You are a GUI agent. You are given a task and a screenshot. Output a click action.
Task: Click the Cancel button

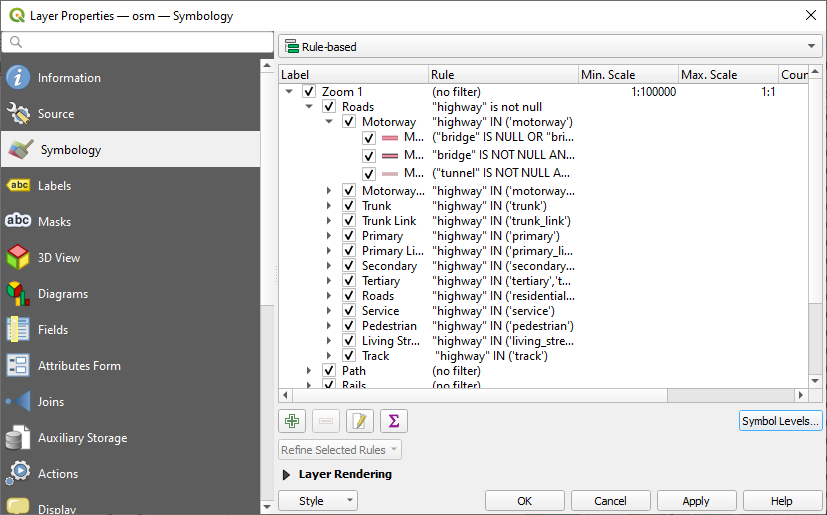pos(610,501)
